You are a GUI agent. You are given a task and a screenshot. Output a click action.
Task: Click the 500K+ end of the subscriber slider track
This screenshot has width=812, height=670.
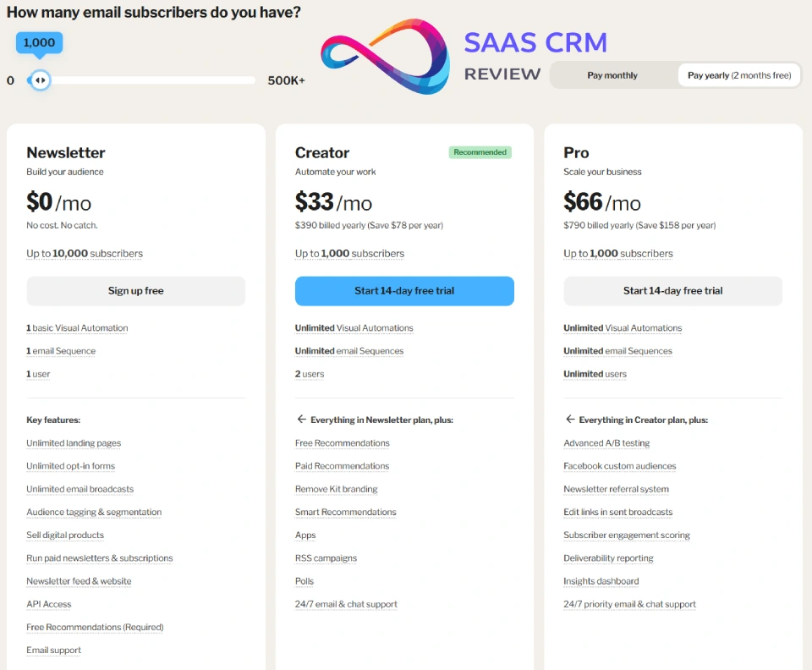pos(252,80)
